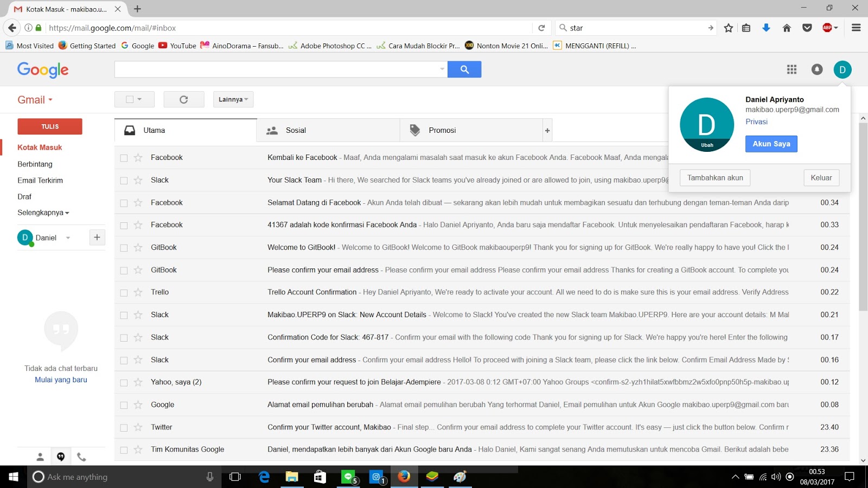The height and width of the screenshot is (488, 868).
Task: Tick checkbox for Google recovery email message
Action: point(124,405)
